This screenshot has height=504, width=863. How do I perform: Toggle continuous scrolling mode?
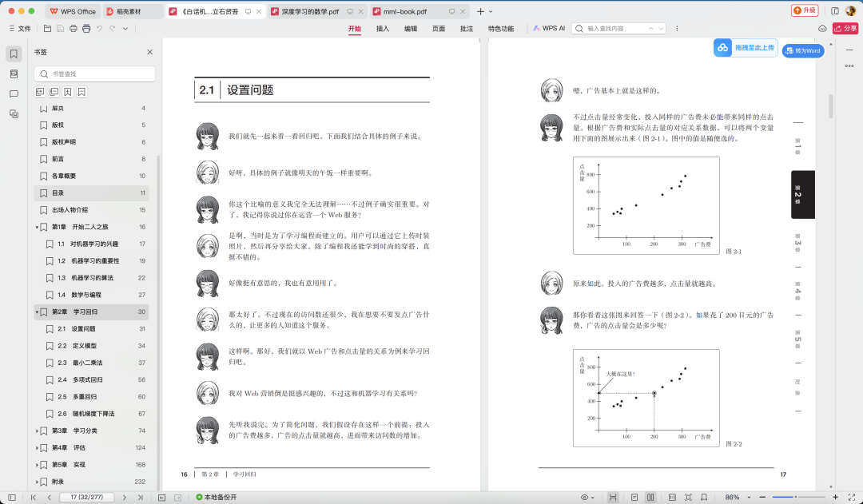point(613,497)
